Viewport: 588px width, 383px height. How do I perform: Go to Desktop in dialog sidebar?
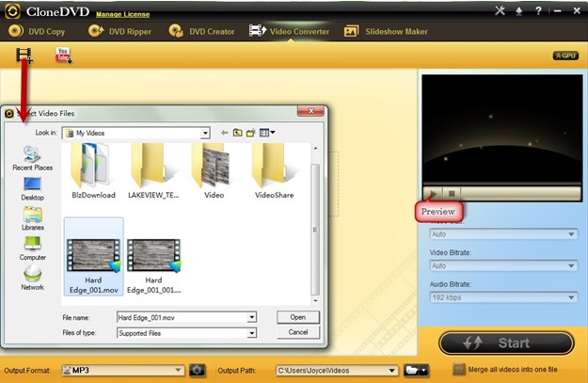[32, 188]
